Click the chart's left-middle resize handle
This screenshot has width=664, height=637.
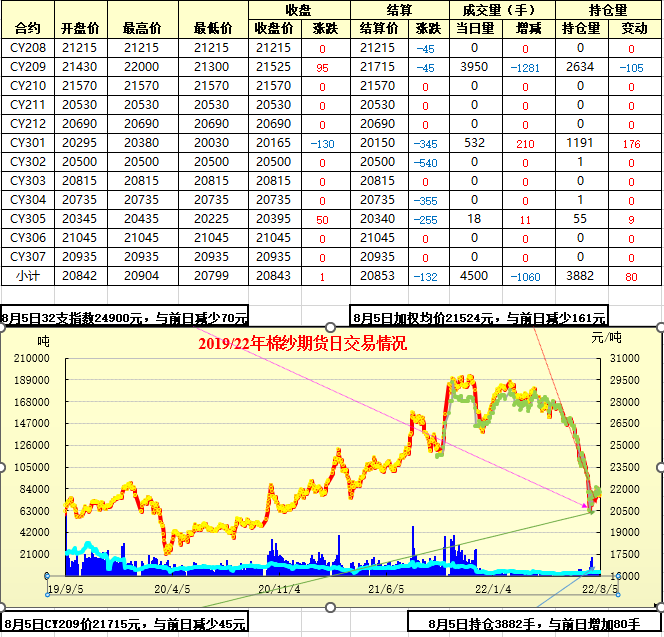2,466
